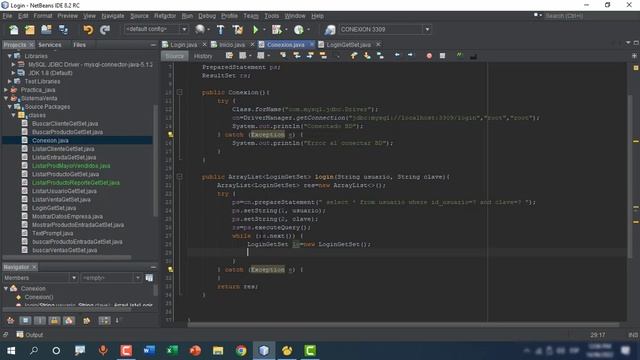The height and width of the screenshot is (360, 640).
Task: Switch to the LoginGetSet.java tab
Action: (x=348, y=44)
